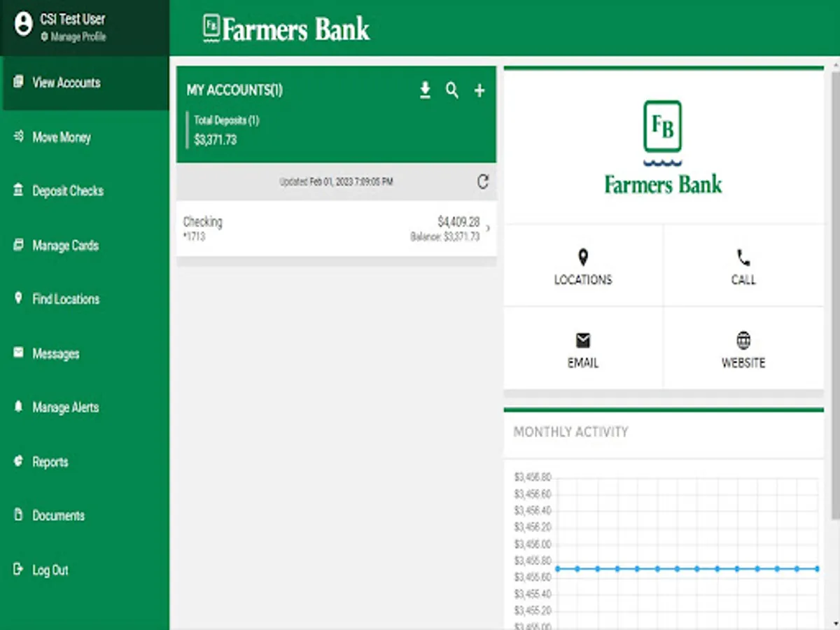The height and width of the screenshot is (630, 840).
Task: Open Deposit Checks menu label
Action: click(68, 191)
